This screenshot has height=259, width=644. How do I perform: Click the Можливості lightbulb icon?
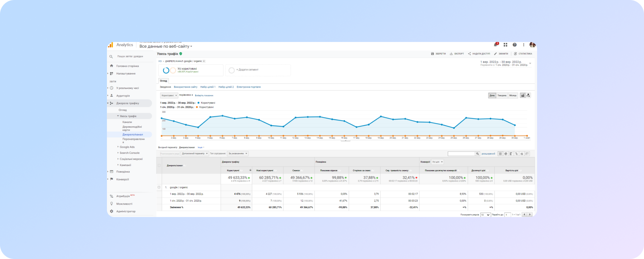click(x=112, y=204)
